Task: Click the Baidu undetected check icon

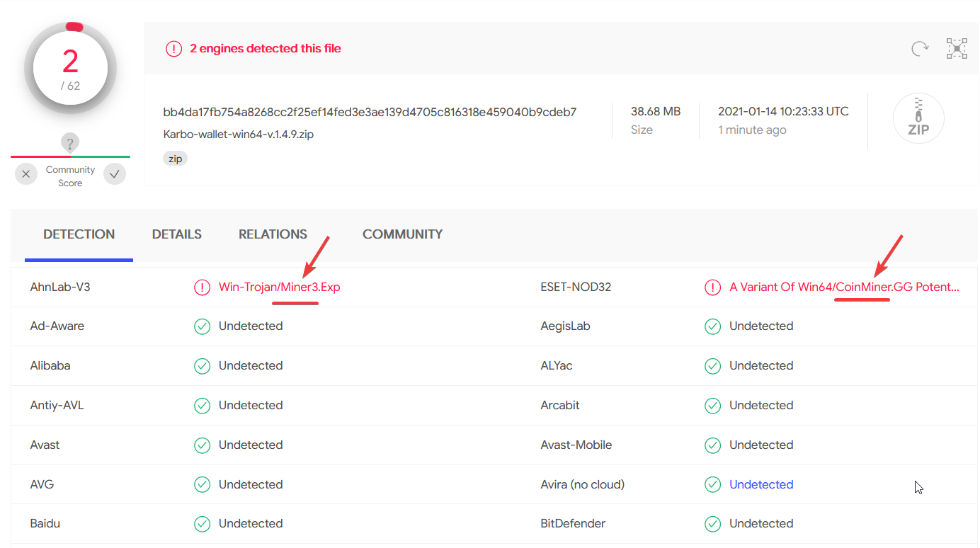Action: [x=202, y=524]
